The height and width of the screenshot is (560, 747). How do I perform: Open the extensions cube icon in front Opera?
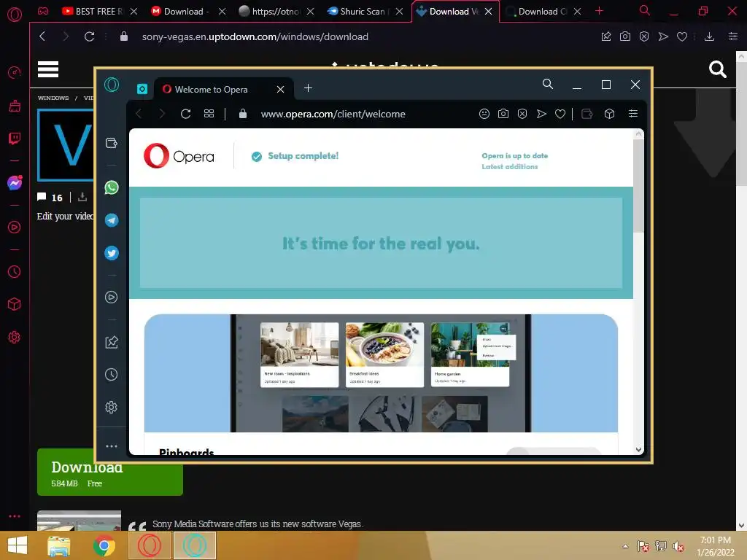(609, 114)
